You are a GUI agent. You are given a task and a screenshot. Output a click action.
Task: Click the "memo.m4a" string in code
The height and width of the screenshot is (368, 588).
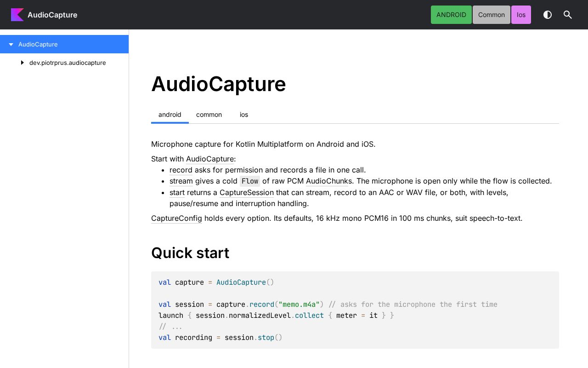[299, 304]
